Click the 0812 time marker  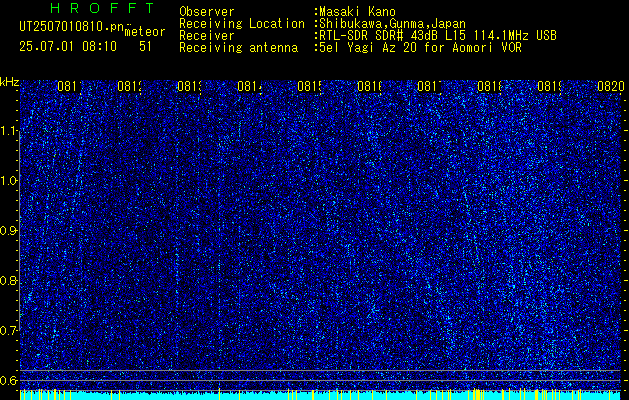pos(130,87)
